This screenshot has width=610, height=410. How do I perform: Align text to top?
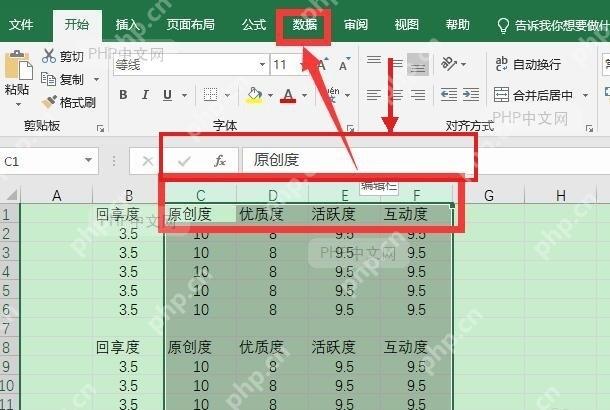pos(374,60)
